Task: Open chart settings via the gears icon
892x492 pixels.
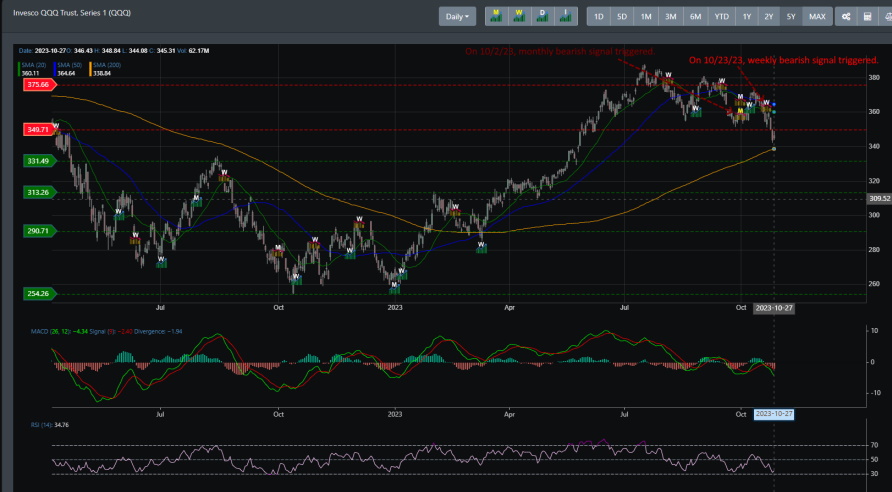Action: click(x=846, y=16)
